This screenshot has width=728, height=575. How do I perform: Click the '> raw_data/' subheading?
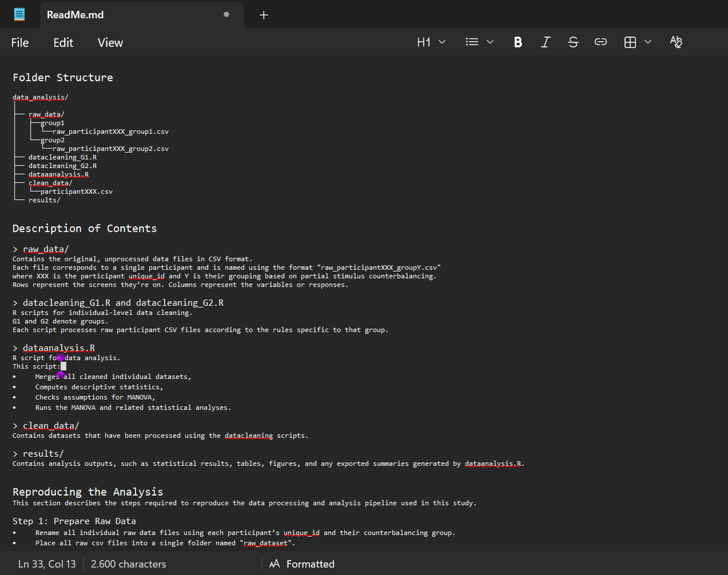(x=41, y=249)
